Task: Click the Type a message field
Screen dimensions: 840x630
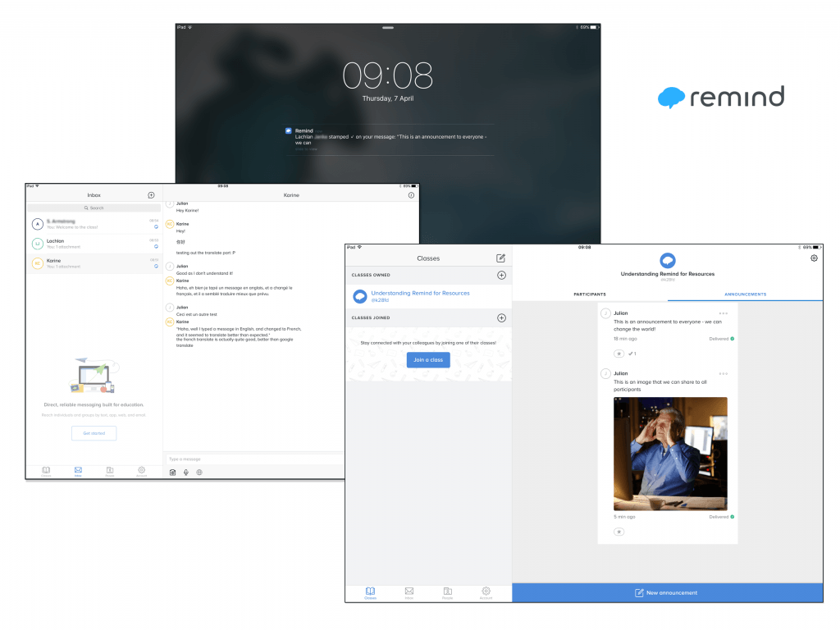Action: (246, 458)
